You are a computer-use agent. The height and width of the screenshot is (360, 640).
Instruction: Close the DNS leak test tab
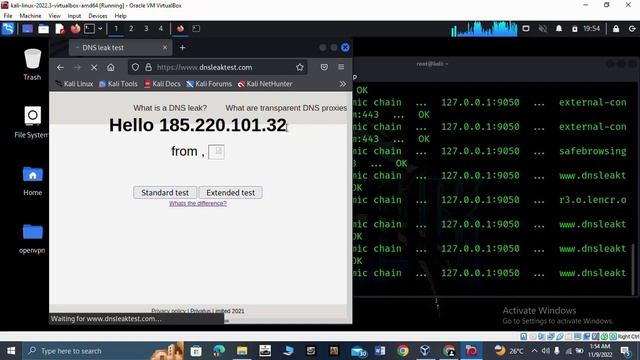click(165, 48)
